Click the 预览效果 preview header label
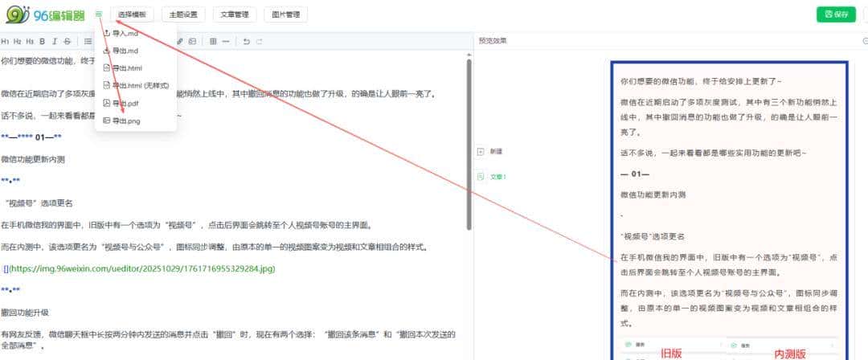Image resolution: width=868 pixels, height=360 pixels. pos(493,41)
